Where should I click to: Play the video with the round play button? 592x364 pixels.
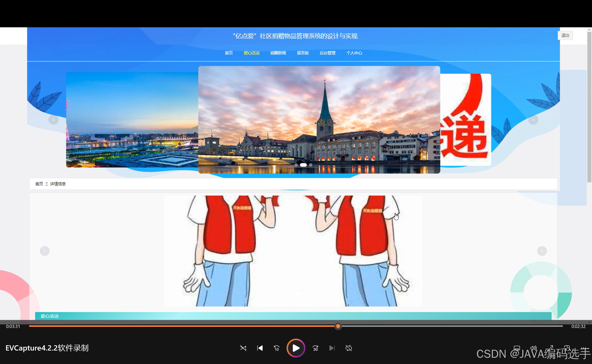pyautogui.click(x=296, y=348)
